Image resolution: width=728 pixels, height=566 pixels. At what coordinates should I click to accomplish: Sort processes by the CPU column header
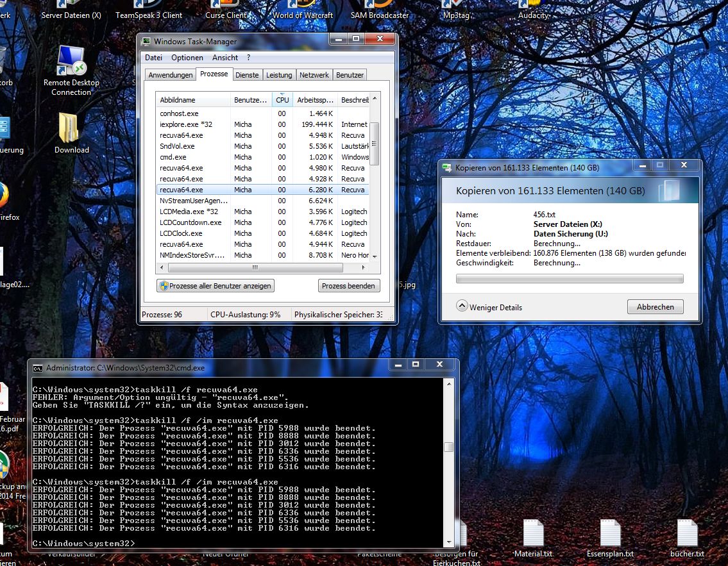[x=282, y=100]
